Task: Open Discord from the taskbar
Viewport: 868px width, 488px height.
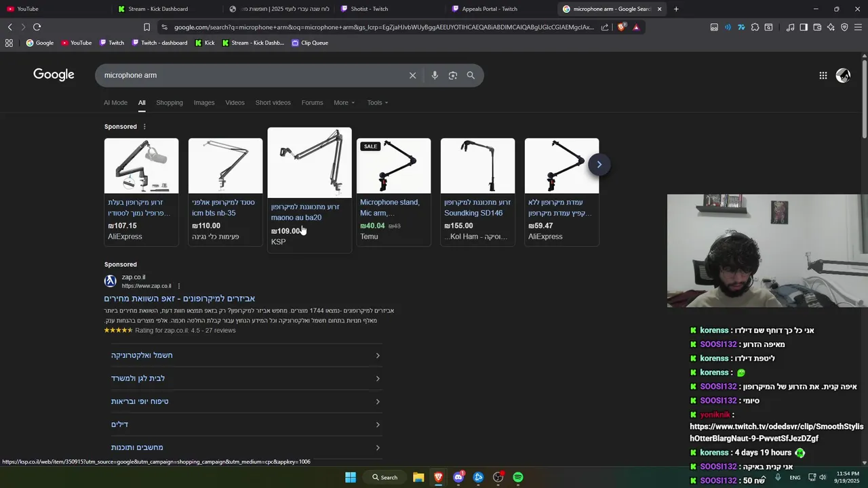Action: point(458,477)
